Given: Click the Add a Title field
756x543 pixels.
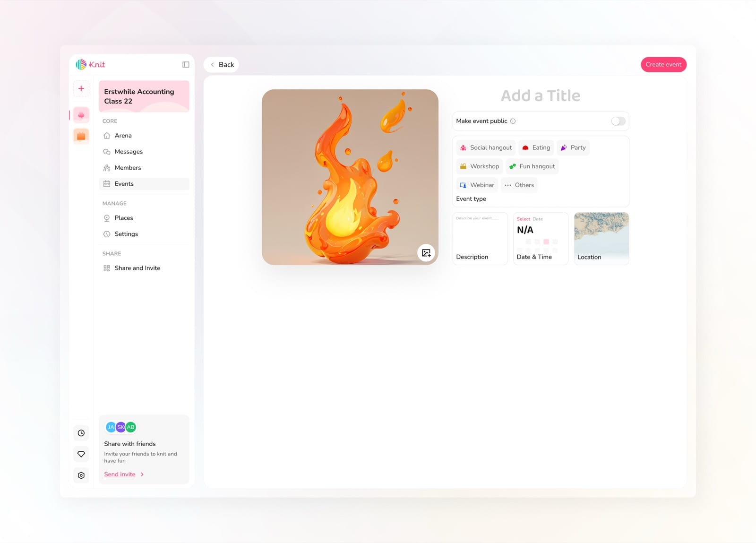Looking at the screenshot, I should click(541, 95).
